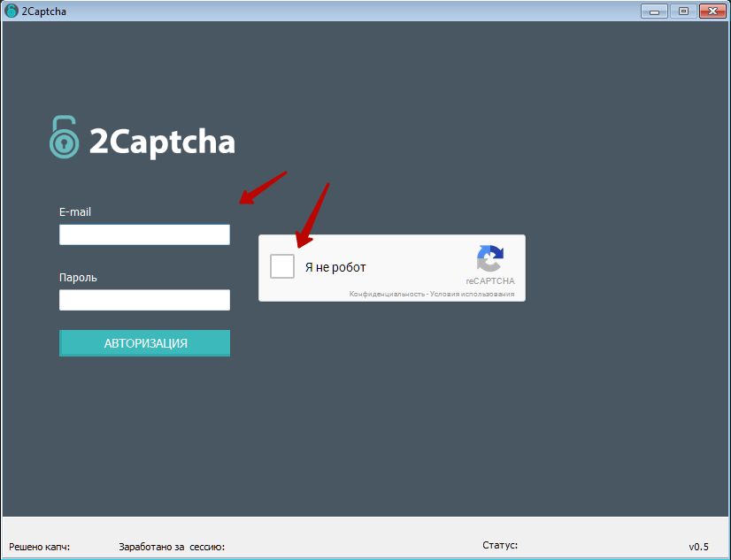Click the 2Captcha padlock logo icon
Viewport: 731px width, 560px height.
click(64, 138)
